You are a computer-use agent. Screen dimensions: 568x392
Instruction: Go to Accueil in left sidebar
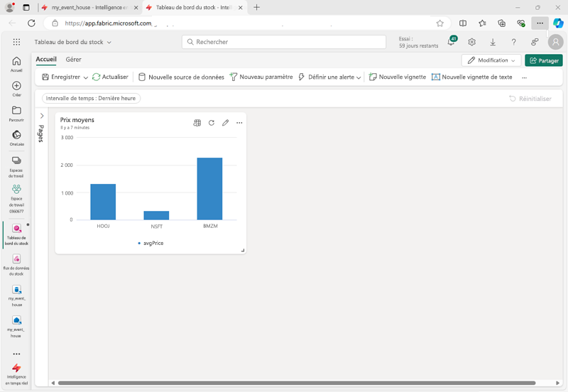(16, 65)
